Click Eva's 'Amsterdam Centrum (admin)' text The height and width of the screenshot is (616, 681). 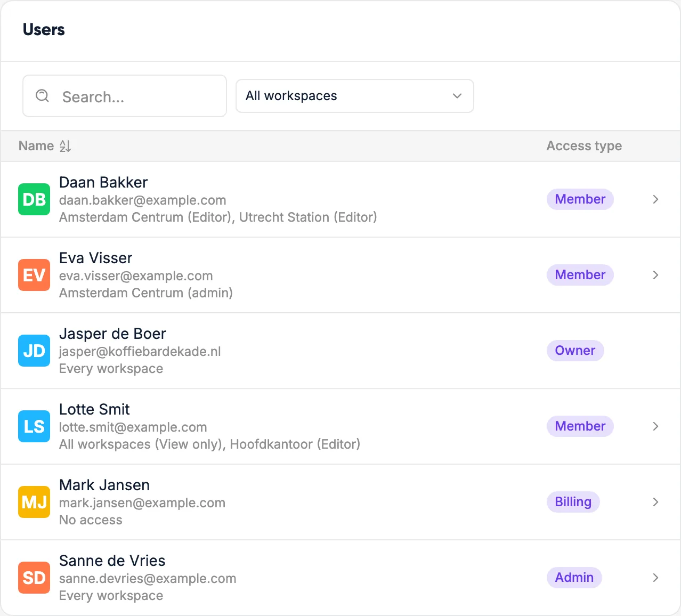click(146, 293)
